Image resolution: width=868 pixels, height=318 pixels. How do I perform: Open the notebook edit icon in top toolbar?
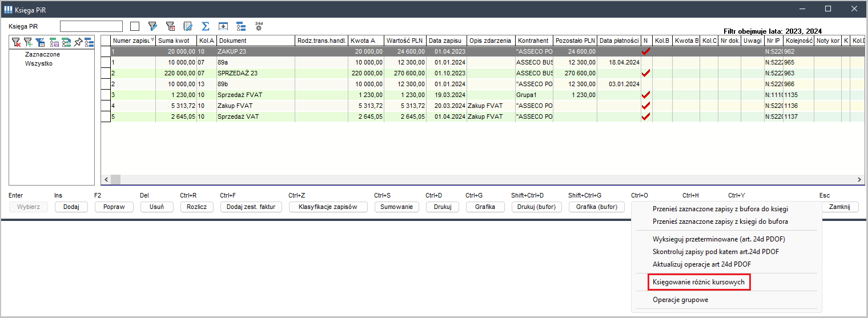188,26
